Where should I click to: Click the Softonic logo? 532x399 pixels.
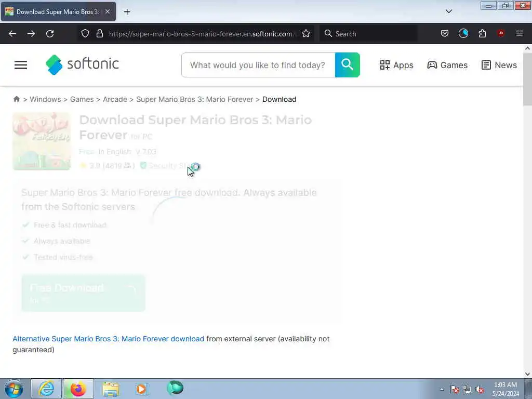[x=82, y=64]
